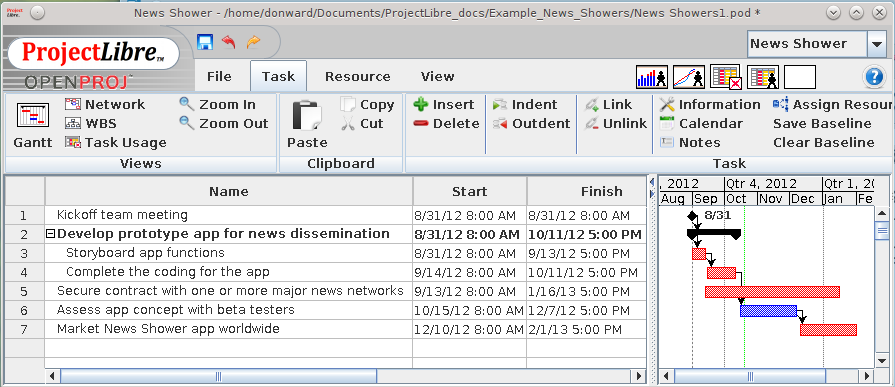Viewport: 895px width, 387px height.
Task: Link the selected tasks
Action: (608, 104)
